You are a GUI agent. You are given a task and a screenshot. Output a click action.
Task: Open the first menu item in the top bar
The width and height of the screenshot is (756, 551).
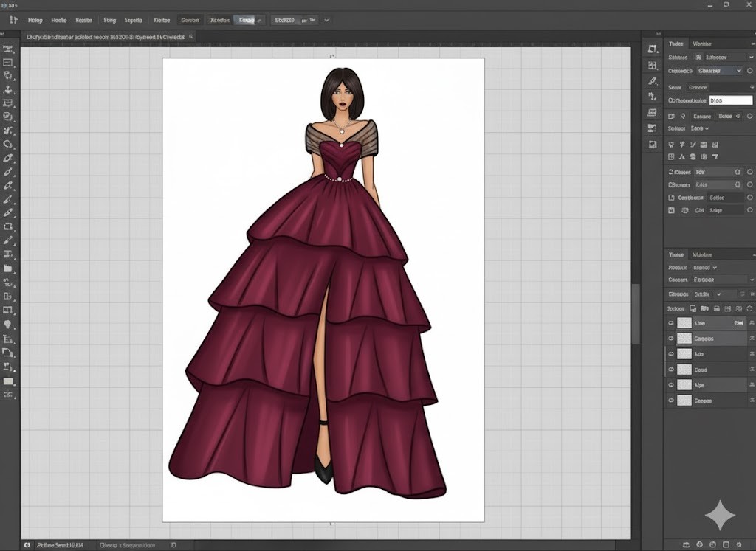coord(34,21)
